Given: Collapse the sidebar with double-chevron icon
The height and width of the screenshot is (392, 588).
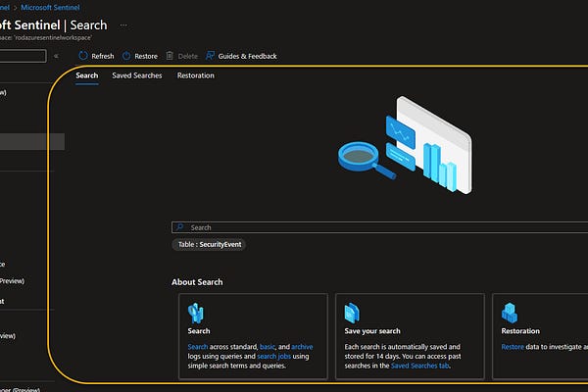Looking at the screenshot, I should click(x=56, y=56).
